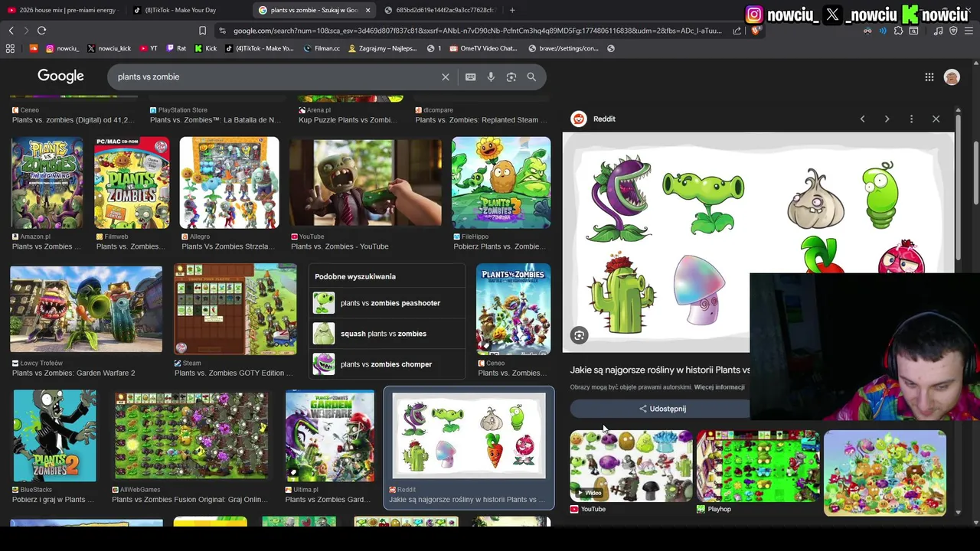Open the Brave VPN shield icon
This screenshot has width=980, height=551.
point(953,31)
